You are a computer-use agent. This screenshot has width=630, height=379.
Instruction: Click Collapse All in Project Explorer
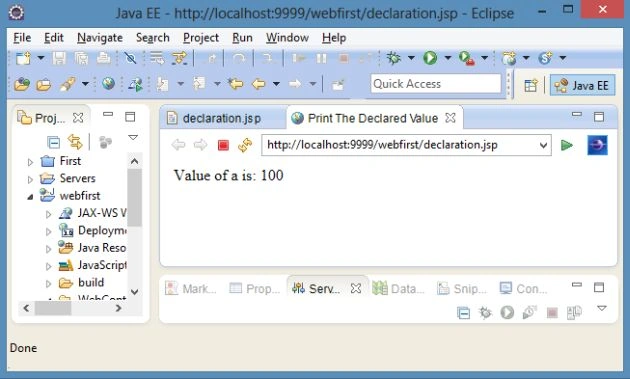point(53,142)
